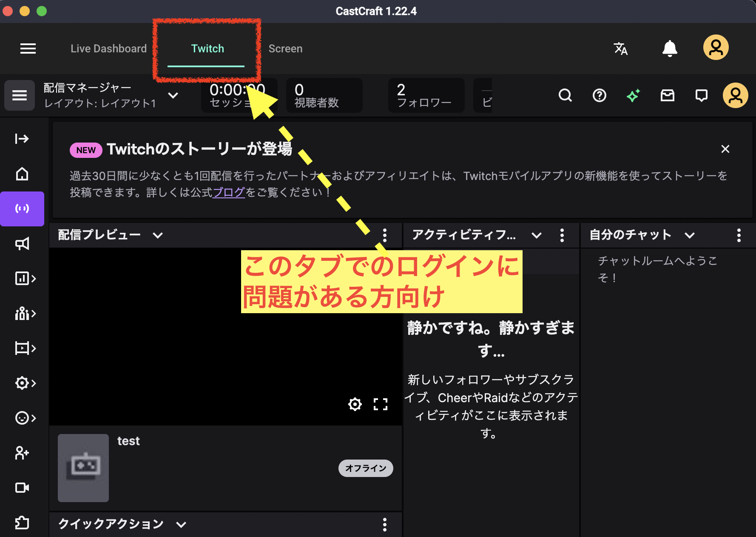Expand the content video sidebar section
Viewport: 756px width, 537px height.
[x=26, y=348]
